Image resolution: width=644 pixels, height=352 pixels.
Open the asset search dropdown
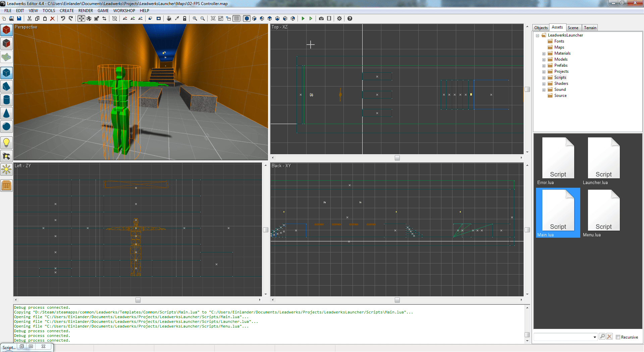click(x=595, y=337)
